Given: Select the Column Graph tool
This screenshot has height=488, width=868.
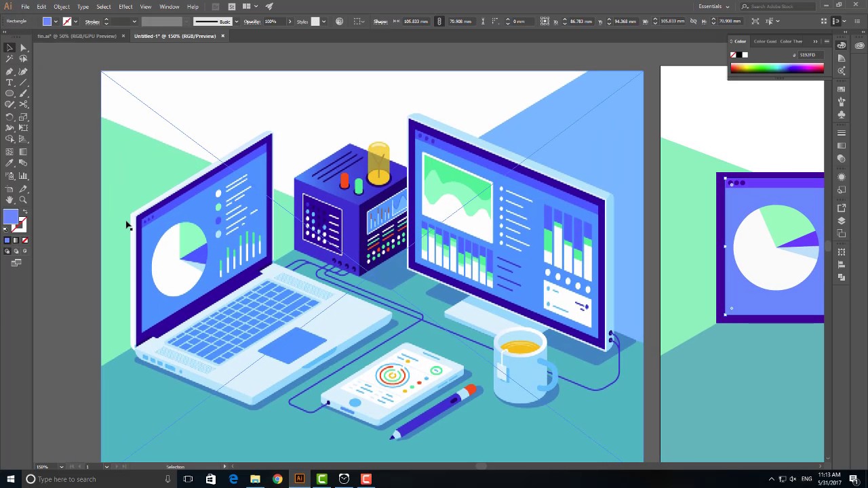Looking at the screenshot, I should pos(23,176).
